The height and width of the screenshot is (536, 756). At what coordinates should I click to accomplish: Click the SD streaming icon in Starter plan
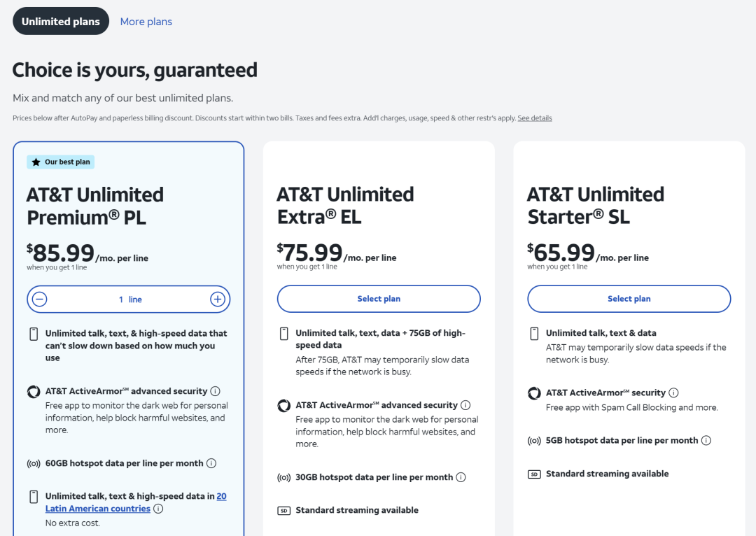(x=534, y=474)
